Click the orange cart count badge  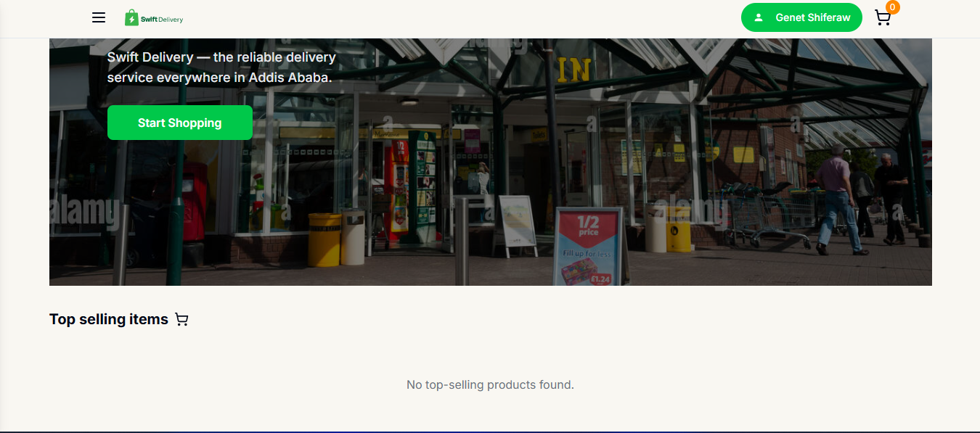pyautogui.click(x=892, y=7)
